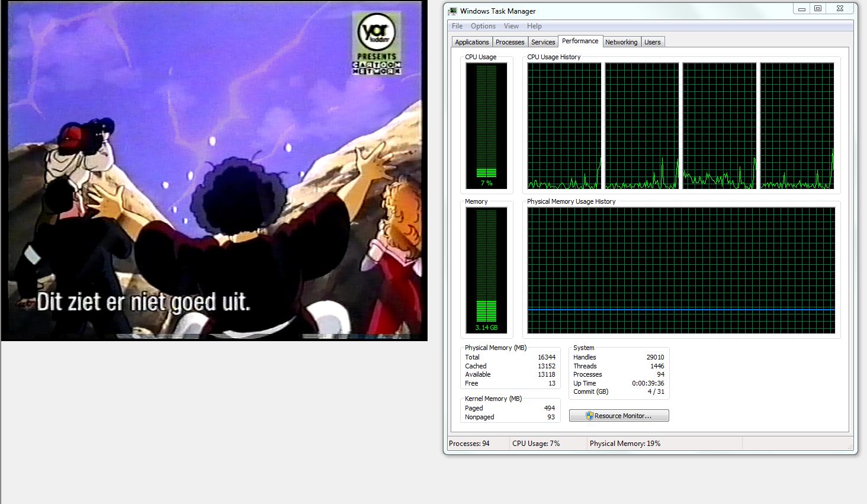Image resolution: width=867 pixels, height=504 pixels.
Task: Click the fourth CPU core history graph
Action: click(x=797, y=126)
